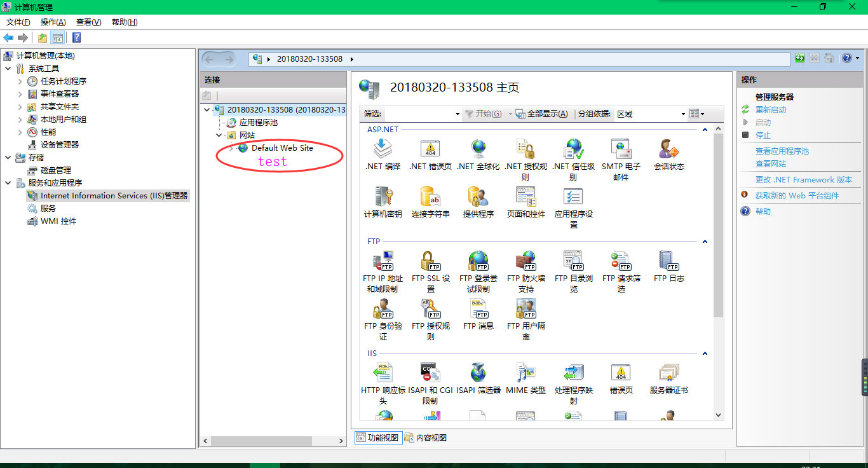
Task: Click 获取新的 Web 平台组件 link
Action: tap(797, 195)
